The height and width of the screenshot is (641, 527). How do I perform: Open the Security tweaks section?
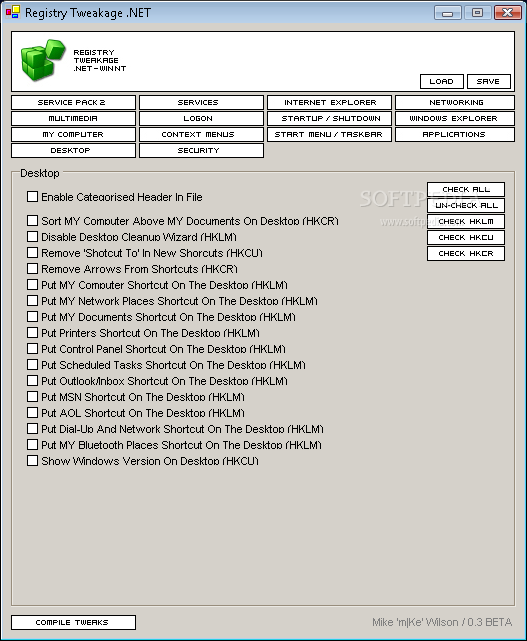201,150
